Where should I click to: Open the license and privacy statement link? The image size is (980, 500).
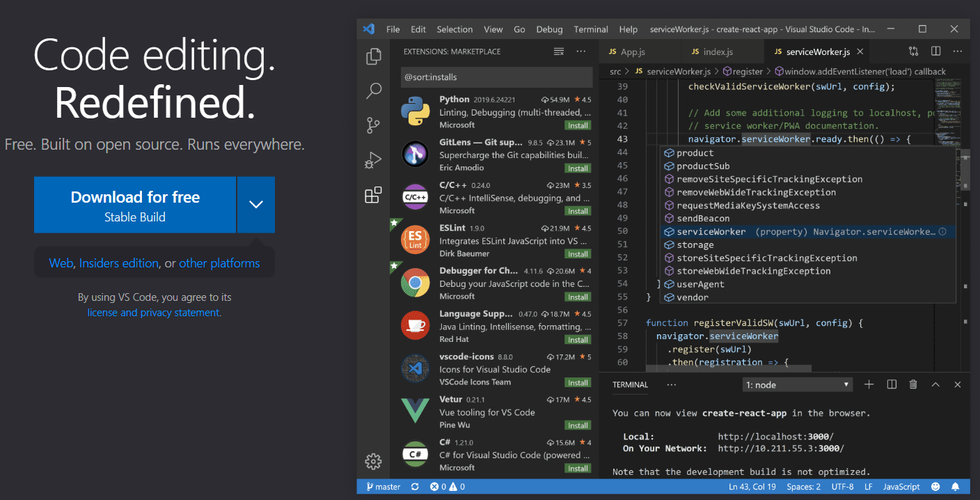(153, 313)
